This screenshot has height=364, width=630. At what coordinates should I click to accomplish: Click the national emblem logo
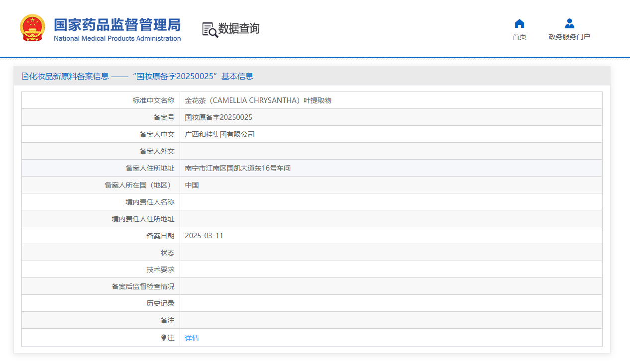[32, 28]
